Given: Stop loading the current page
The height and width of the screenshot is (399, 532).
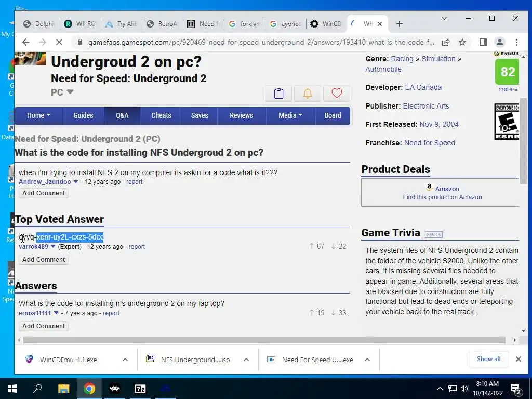Looking at the screenshot, I should (x=59, y=42).
